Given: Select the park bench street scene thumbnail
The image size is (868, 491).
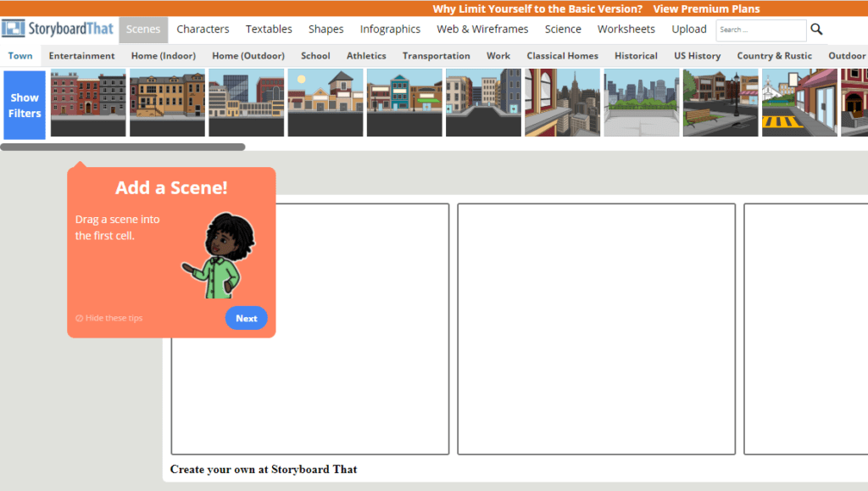Looking at the screenshot, I should coord(721,103).
